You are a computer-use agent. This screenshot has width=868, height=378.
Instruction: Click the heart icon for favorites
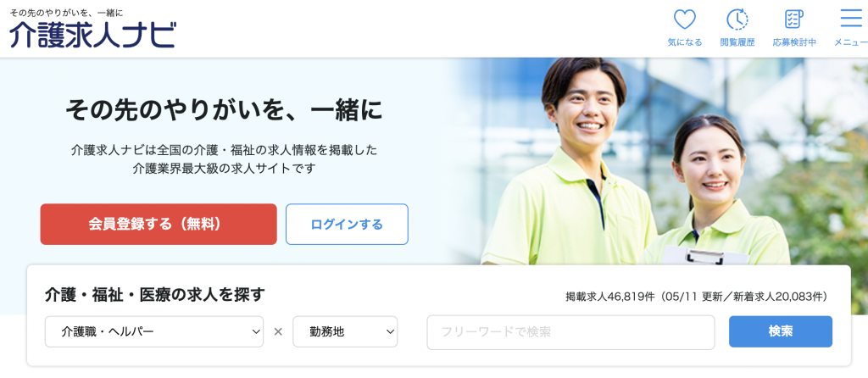(685, 20)
